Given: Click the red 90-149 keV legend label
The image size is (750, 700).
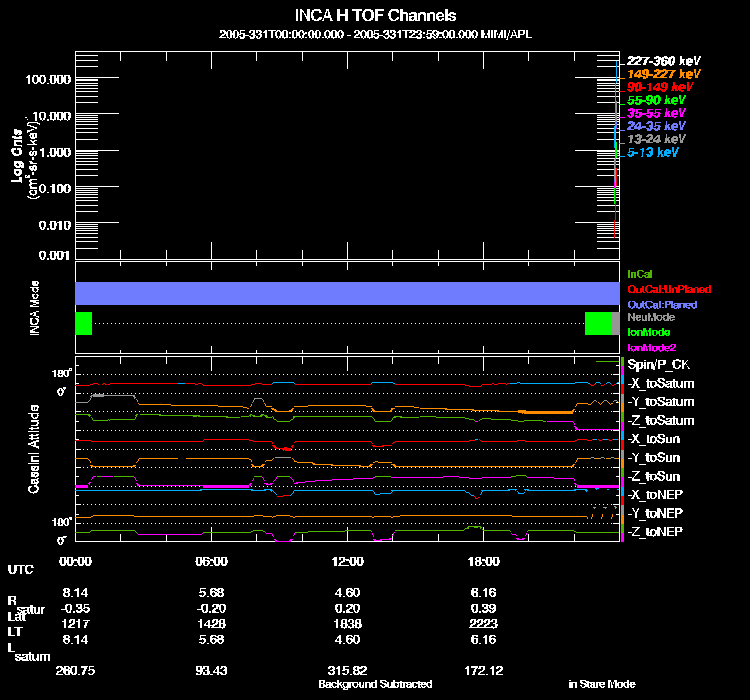Looking at the screenshot, I should click(656, 87).
